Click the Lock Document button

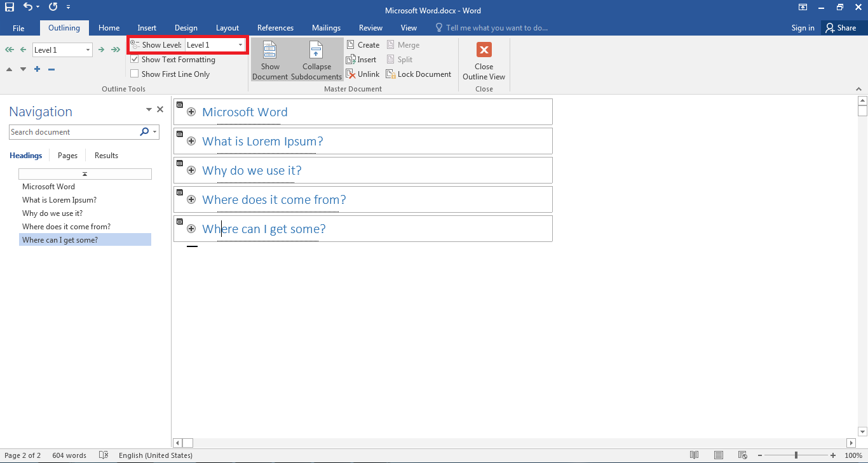click(418, 74)
